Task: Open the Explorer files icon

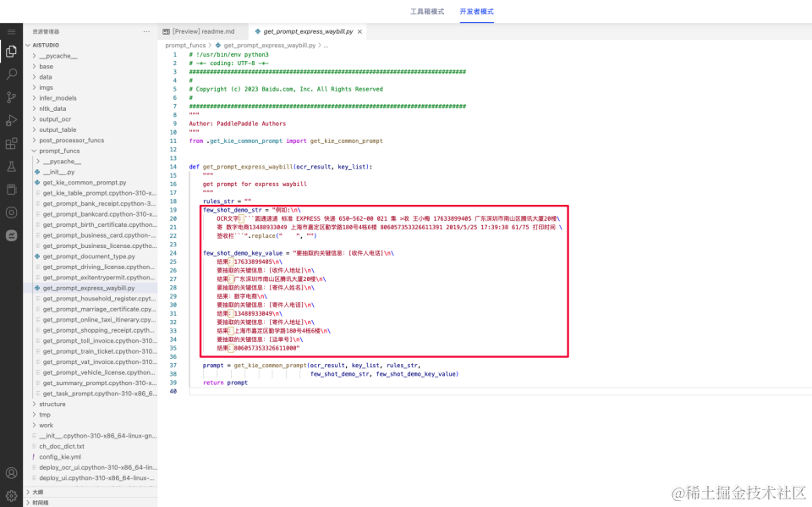Action: (11, 51)
